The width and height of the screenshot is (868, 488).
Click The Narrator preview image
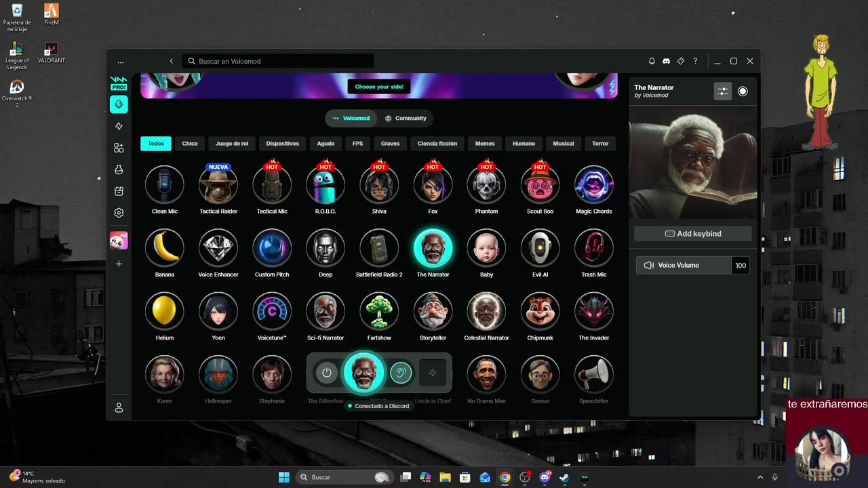pos(693,163)
